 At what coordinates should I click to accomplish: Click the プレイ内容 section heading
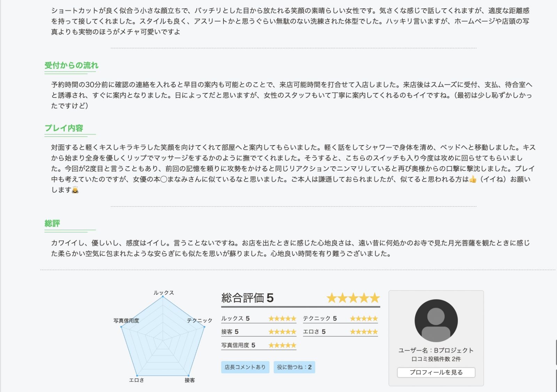[x=64, y=128]
